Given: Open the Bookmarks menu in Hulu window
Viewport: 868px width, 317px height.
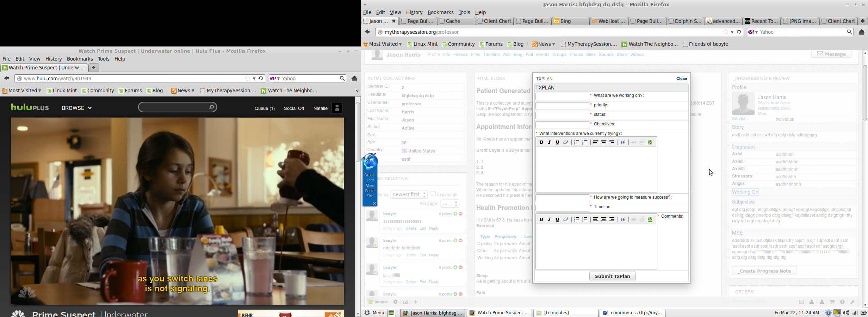Looking at the screenshot, I should click(80, 59).
